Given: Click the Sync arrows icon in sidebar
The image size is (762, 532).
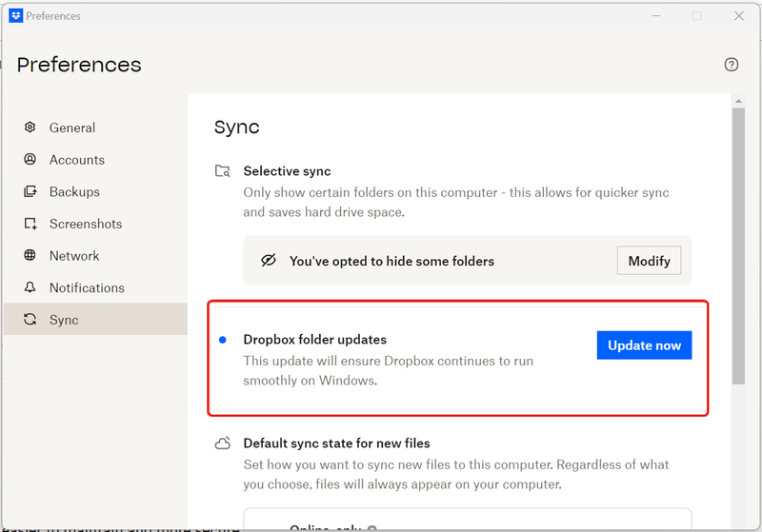Looking at the screenshot, I should tap(30, 320).
